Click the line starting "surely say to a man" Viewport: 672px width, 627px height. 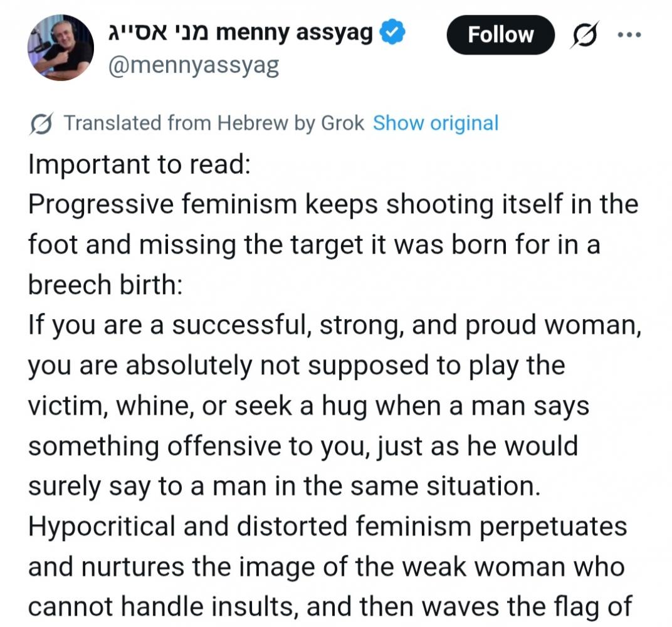(284, 486)
